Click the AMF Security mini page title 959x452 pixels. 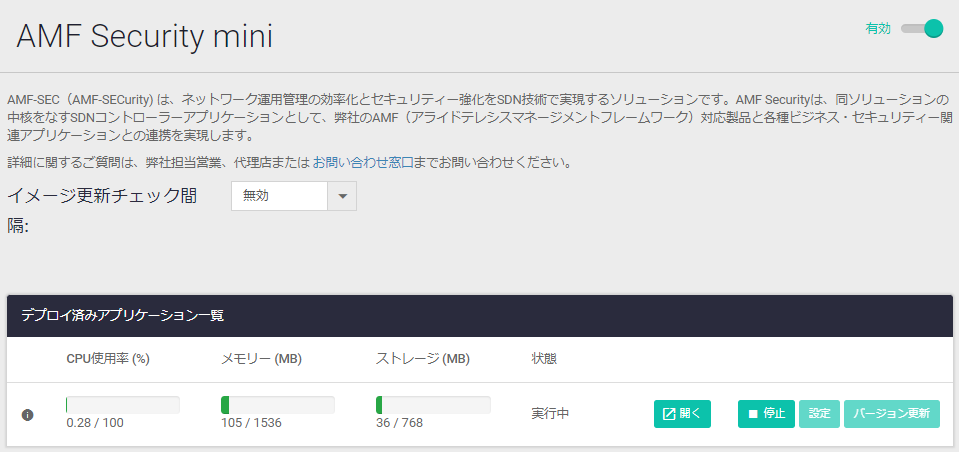(x=145, y=36)
